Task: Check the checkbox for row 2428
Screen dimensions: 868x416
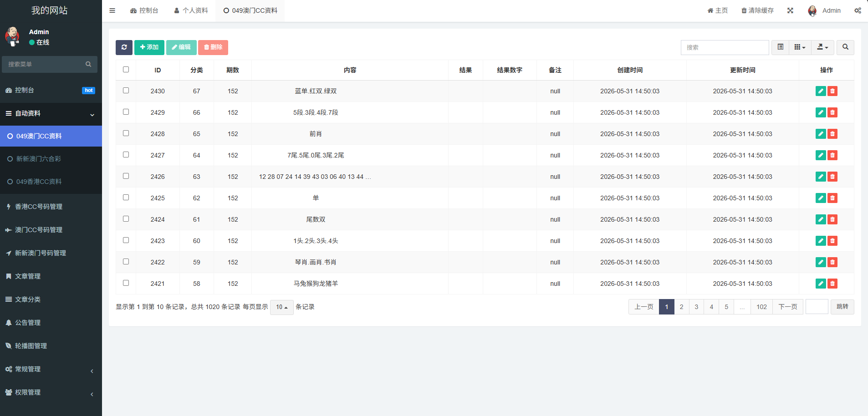Action: 126,133
